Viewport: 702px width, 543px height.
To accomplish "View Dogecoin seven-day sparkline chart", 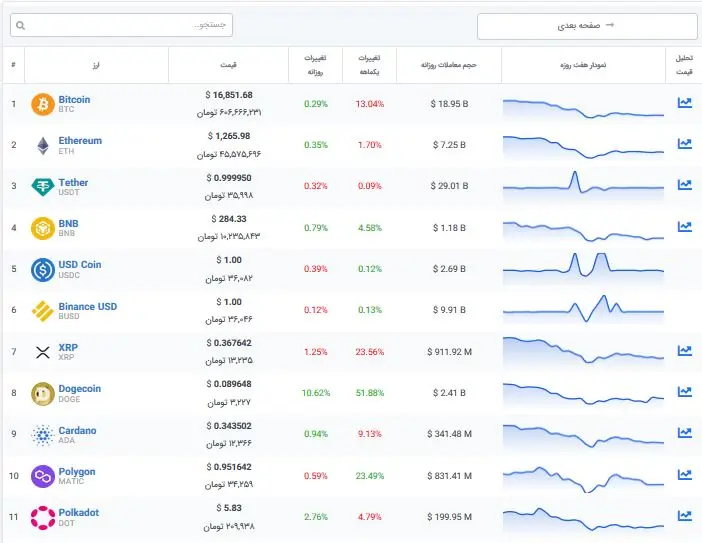I will point(582,393).
